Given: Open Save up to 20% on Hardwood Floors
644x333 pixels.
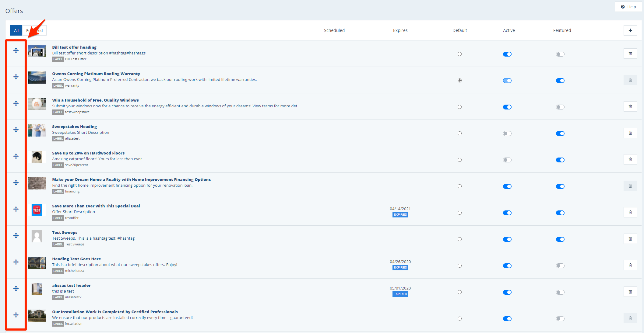Looking at the screenshot, I should pos(88,153).
